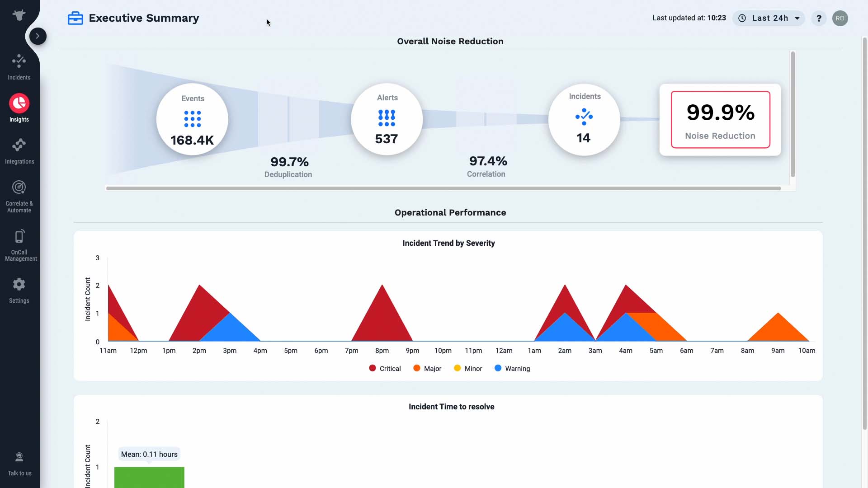Open the Incidents sidebar section
This screenshot has width=868, height=488.
(x=19, y=67)
